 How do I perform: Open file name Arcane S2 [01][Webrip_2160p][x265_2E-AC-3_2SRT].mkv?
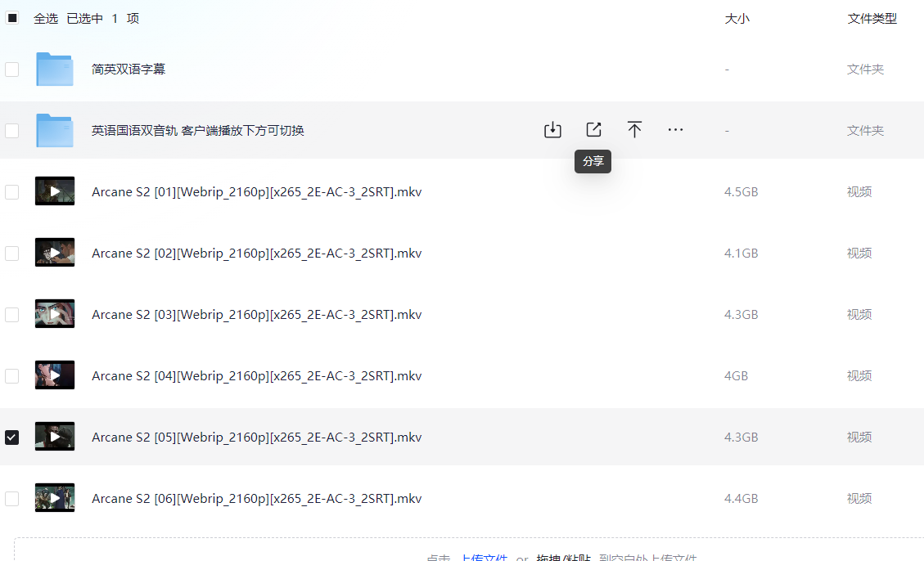pos(257,192)
